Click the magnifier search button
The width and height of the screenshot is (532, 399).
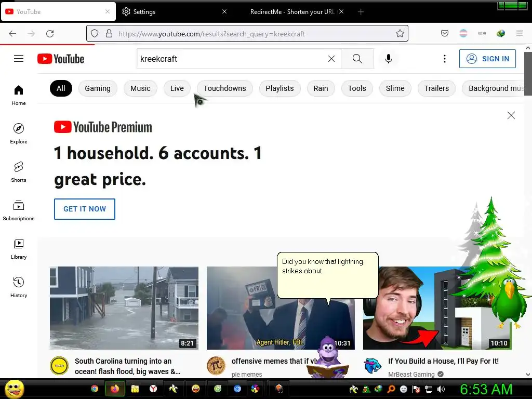(x=357, y=59)
